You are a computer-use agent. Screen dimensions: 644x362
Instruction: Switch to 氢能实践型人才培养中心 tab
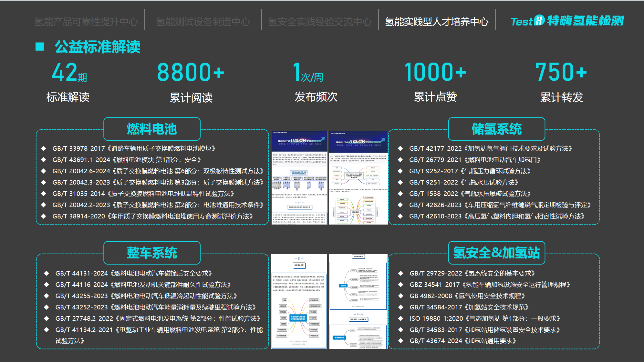point(437,22)
